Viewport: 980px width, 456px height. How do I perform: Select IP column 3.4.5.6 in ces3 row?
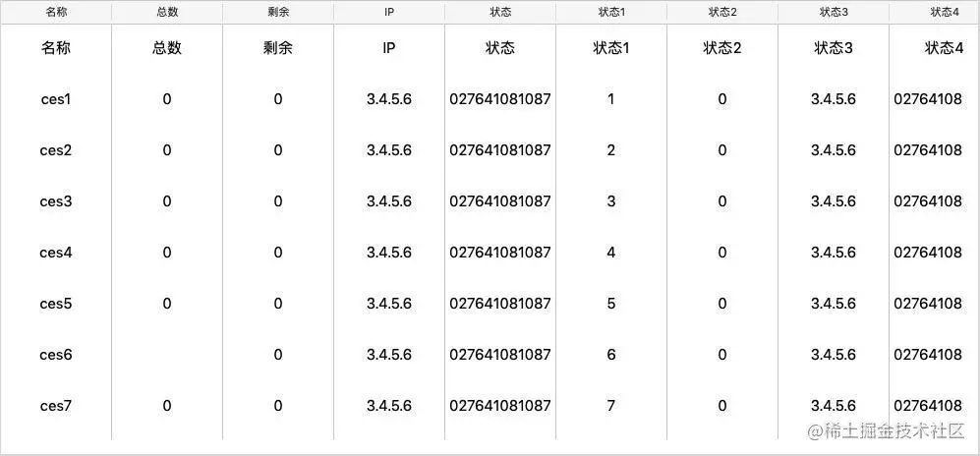(388, 201)
